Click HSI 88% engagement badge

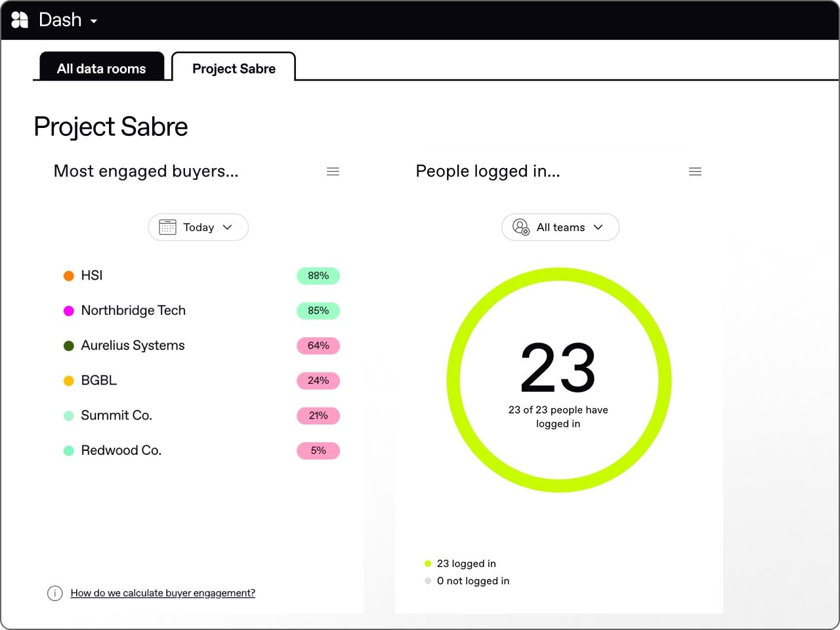[x=318, y=276]
